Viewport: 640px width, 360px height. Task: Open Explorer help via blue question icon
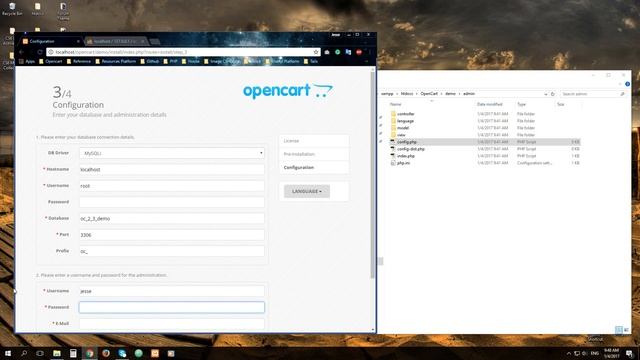627,84
